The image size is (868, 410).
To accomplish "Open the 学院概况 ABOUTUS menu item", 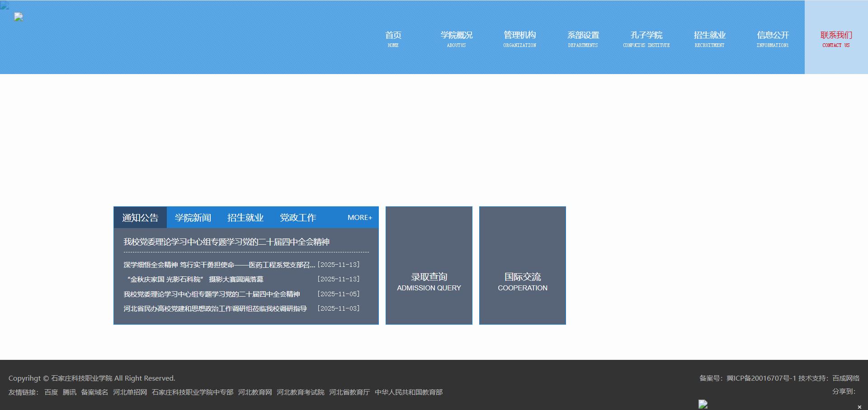I will coord(456,38).
